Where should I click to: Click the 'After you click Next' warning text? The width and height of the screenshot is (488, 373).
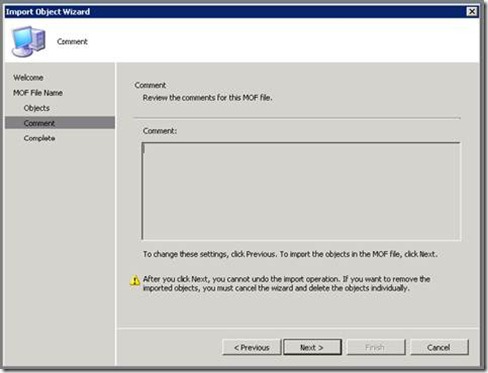click(286, 283)
